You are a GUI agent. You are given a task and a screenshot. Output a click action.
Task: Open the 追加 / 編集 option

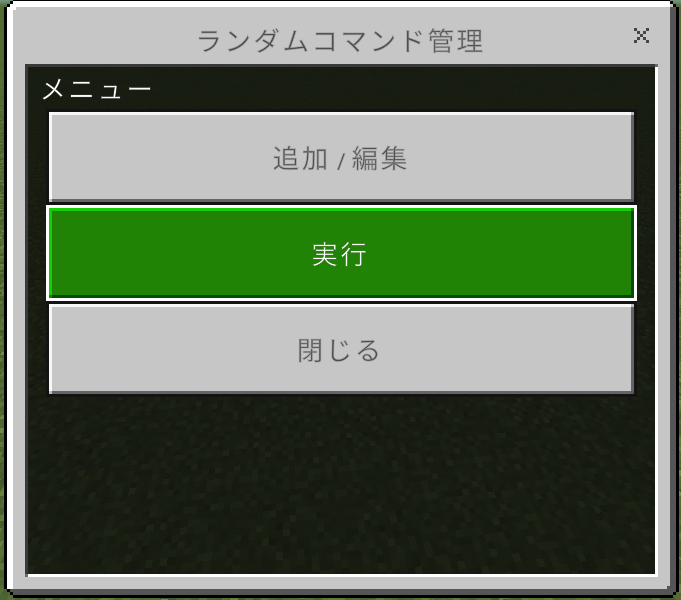tap(341, 157)
